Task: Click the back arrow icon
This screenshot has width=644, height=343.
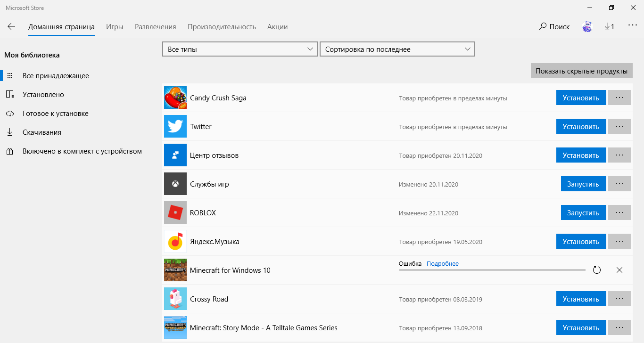Action: coord(11,27)
